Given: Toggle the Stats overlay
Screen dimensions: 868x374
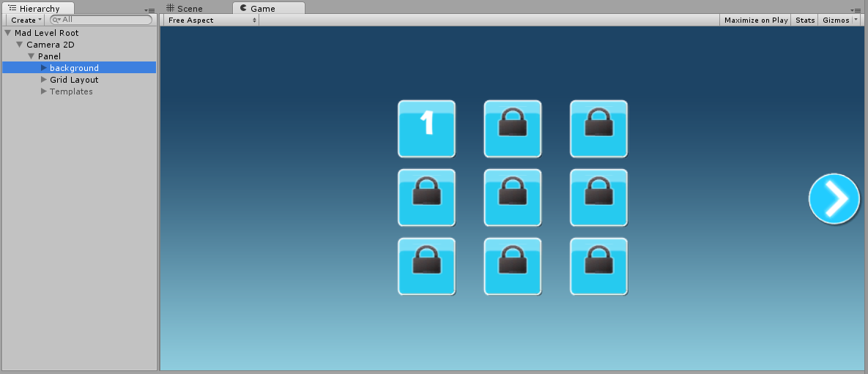Looking at the screenshot, I should 805,20.
